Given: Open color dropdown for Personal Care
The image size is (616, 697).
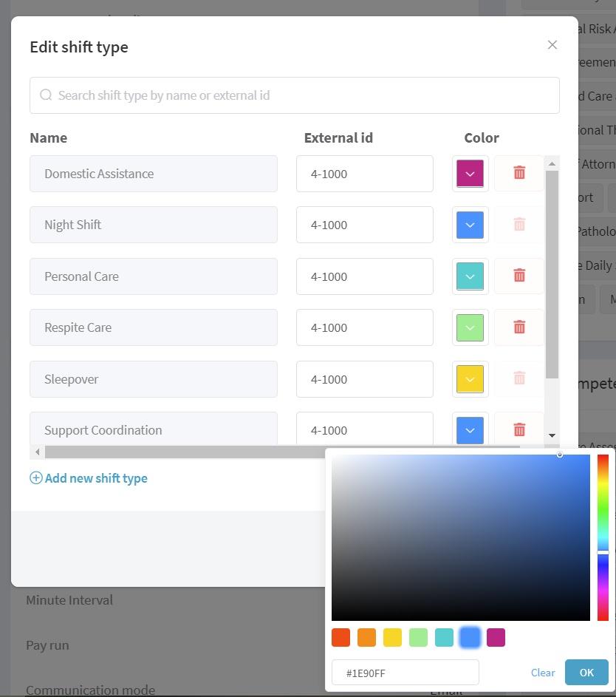Looking at the screenshot, I should pos(470,276).
